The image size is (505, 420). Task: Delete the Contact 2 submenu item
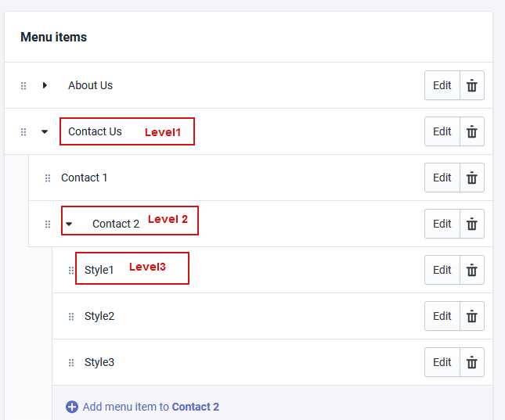click(471, 224)
